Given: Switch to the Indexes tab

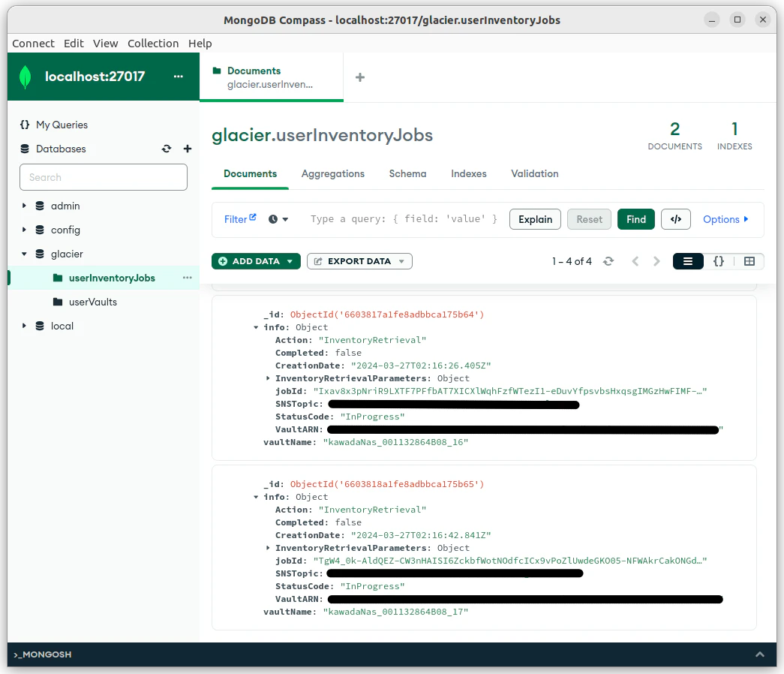Looking at the screenshot, I should pos(468,173).
